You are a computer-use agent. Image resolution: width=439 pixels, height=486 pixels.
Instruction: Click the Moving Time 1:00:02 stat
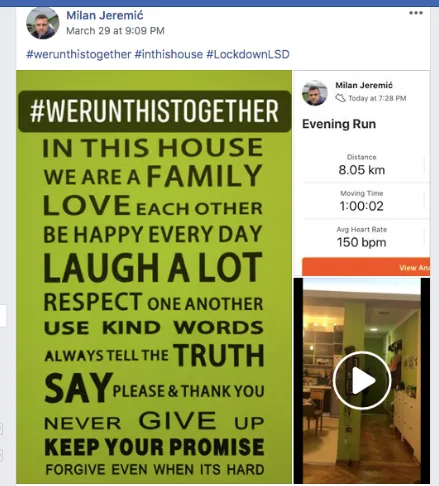(x=362, y=201)
